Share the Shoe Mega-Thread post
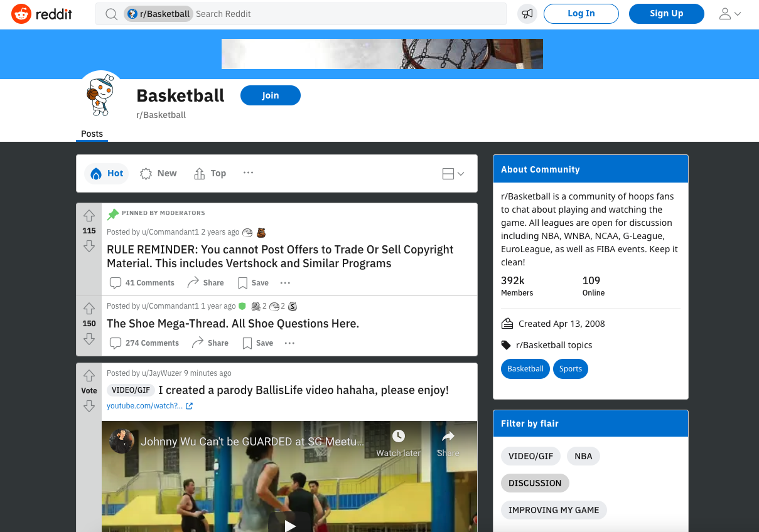759x532 pixels. tap(210, 343)
